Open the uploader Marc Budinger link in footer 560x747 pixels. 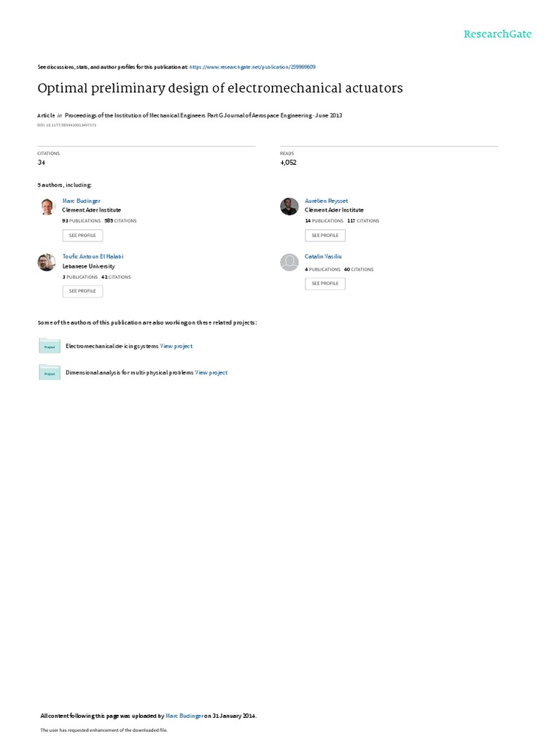[x=184, y=716]
